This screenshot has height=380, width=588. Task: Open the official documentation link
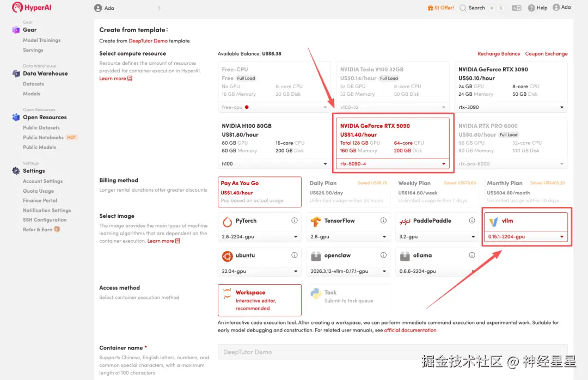[410, 330]
